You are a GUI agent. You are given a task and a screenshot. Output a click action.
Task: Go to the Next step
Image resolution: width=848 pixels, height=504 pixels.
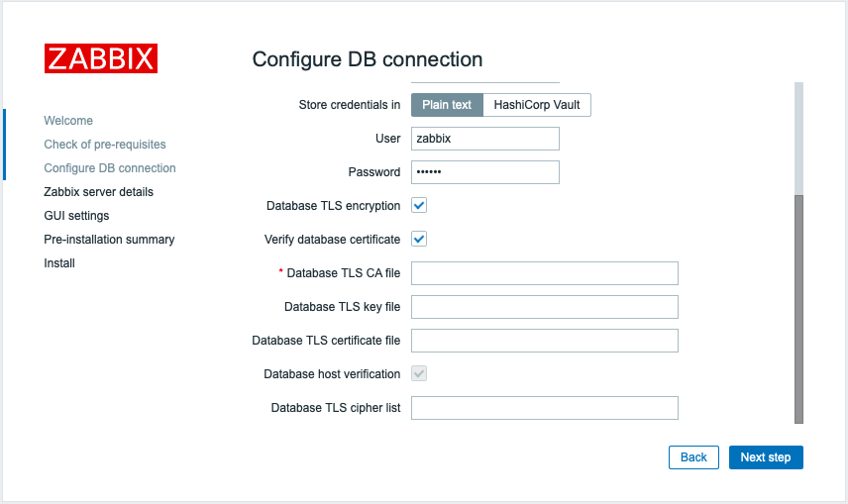[x=766, y=457]
